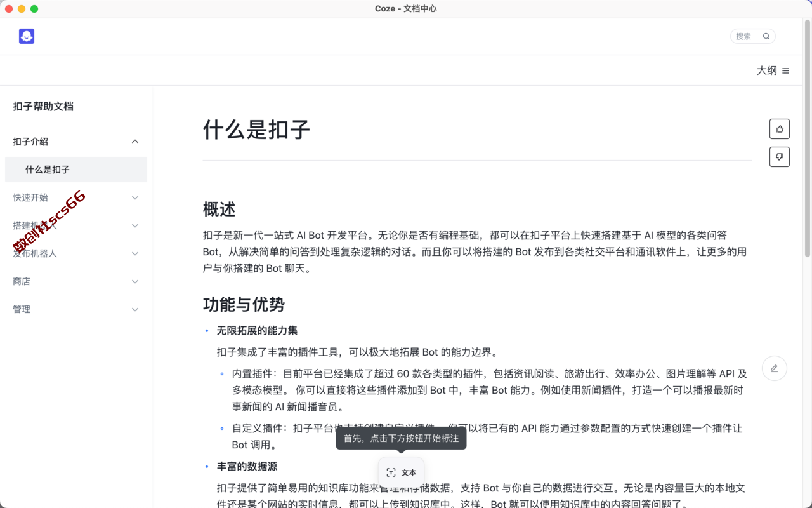Focus the 搜索 search input field

tap(752, 36)
